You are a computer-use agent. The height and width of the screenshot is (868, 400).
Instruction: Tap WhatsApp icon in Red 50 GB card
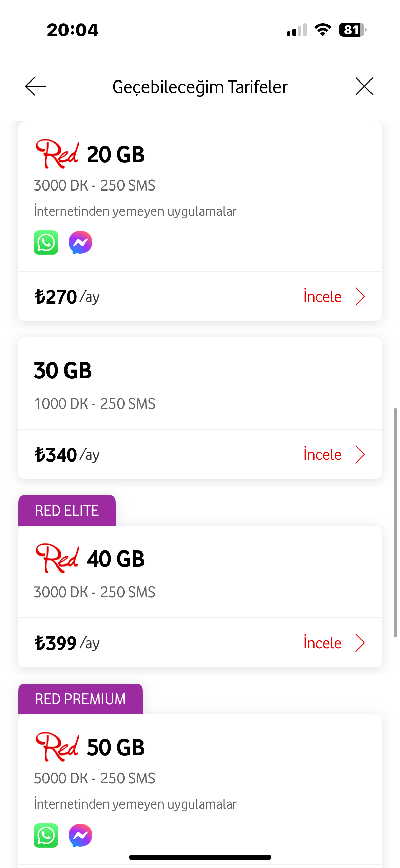point(46,835)
